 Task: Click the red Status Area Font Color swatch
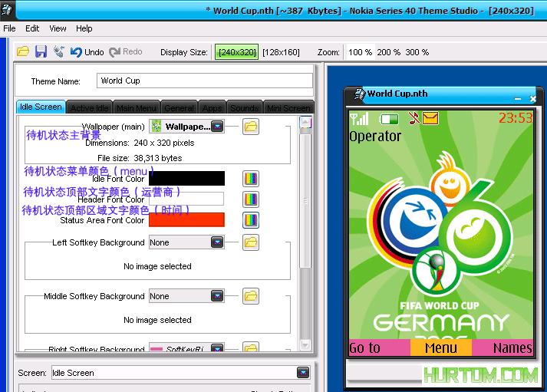[x=186, y=219]
